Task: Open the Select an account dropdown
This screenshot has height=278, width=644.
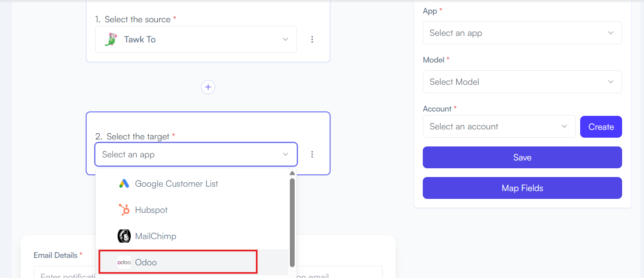Action: [499, 126]
